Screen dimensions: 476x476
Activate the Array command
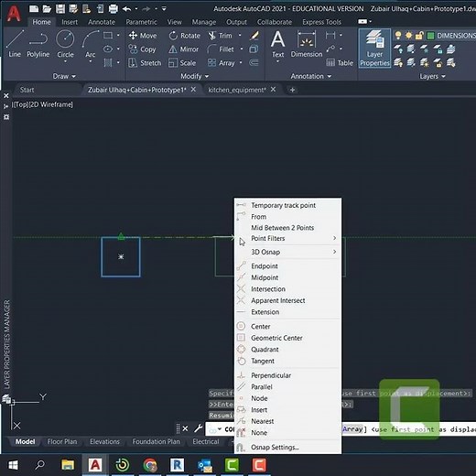click(x=222, y=63)
